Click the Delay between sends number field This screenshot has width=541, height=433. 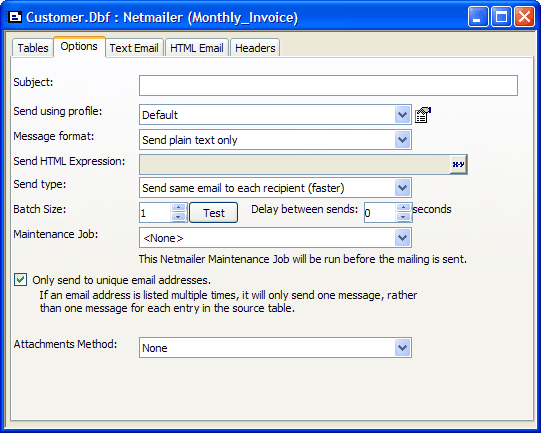click(380, 213)
